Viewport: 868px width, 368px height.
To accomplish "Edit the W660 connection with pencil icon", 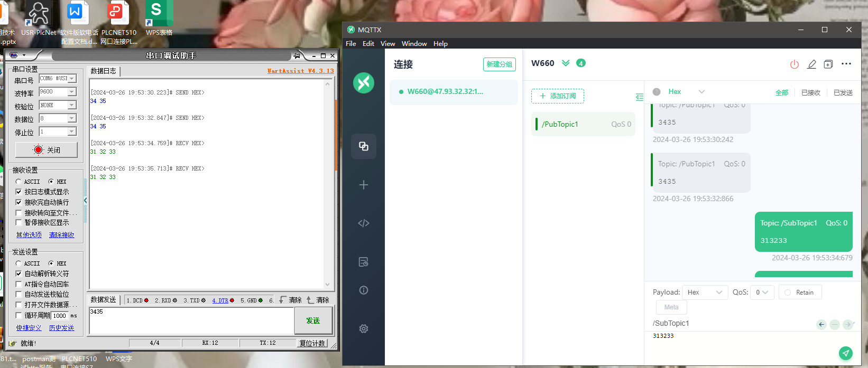I will [x=811, y=64].
